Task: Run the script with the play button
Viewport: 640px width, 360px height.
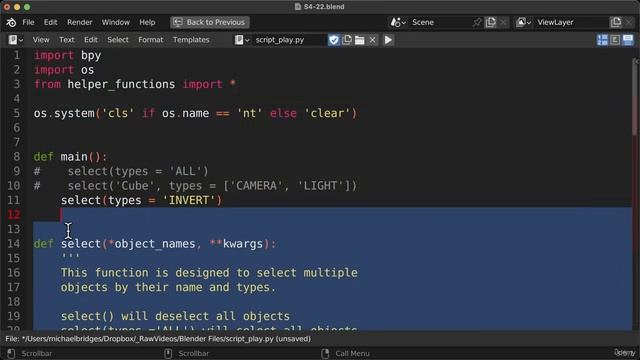Action: point(388,40)
